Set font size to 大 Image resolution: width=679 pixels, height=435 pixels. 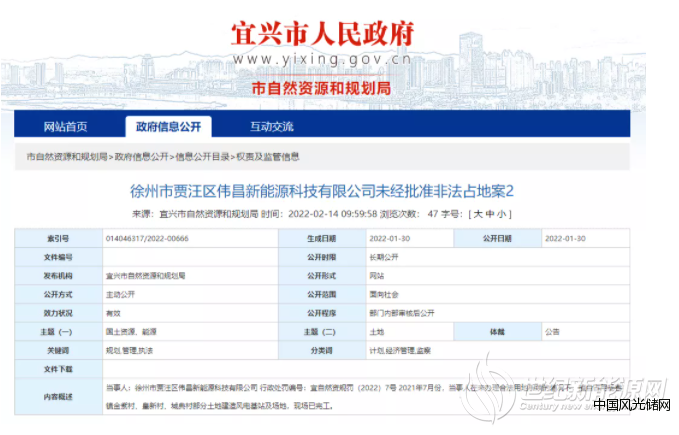[479, 214]
